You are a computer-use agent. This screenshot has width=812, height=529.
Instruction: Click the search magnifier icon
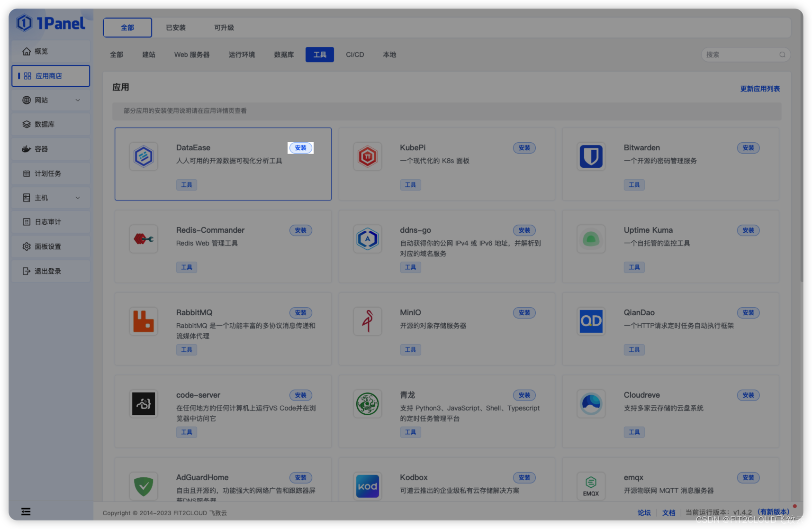coord(782,55)
